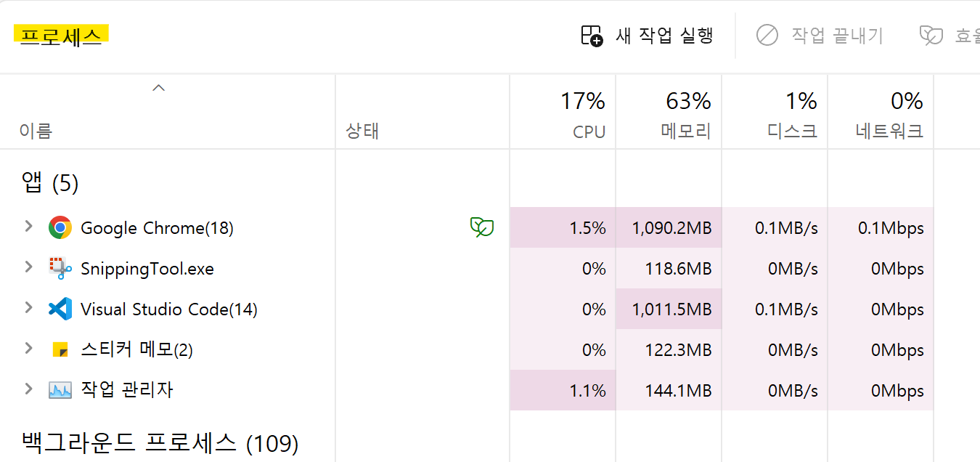Click the green leaf efficiency icon
The image size is (980, 462).
pyautogui.click(x=482, y=227)
